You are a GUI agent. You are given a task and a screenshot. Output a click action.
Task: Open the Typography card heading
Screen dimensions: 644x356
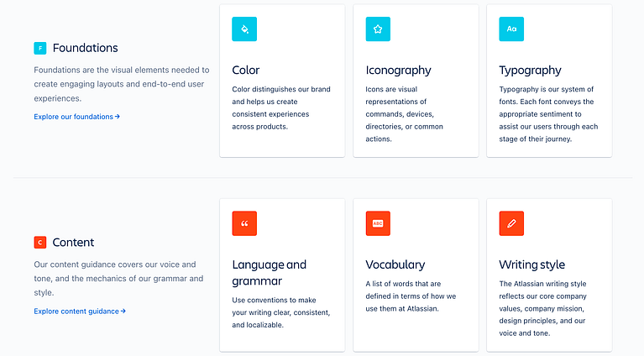530,71
